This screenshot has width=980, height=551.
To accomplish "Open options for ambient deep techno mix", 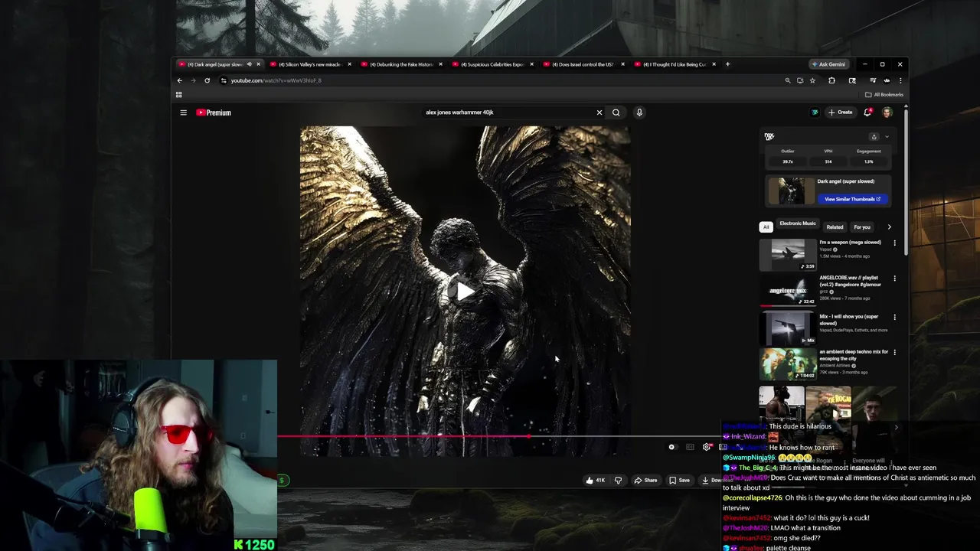I will point(894,353).
